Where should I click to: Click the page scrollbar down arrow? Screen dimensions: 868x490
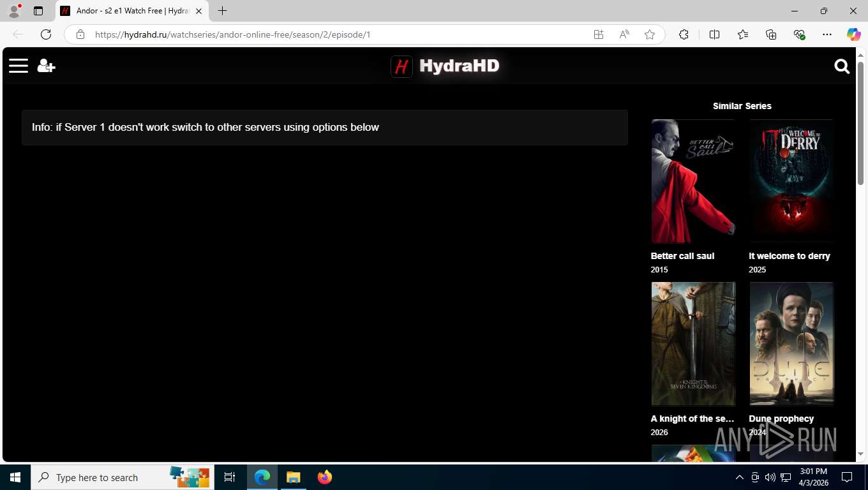(x=860, y=454)
